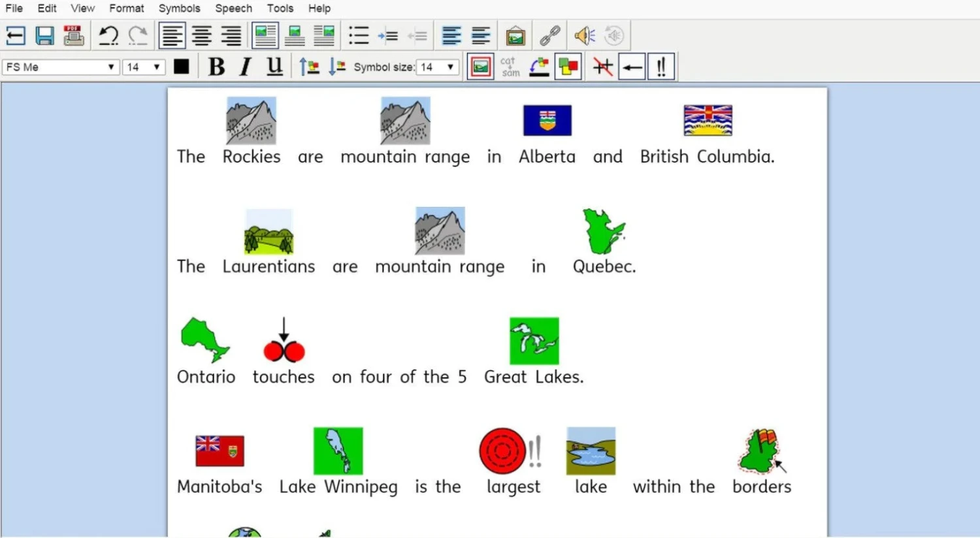Open the Speech menu
This screenshot has width=980, height=538.
(233, 8)
